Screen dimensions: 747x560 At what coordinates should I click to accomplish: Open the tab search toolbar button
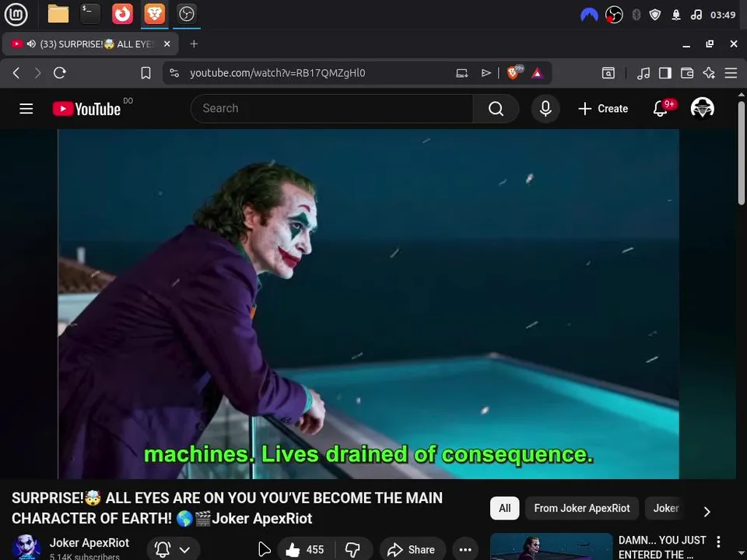608,73
